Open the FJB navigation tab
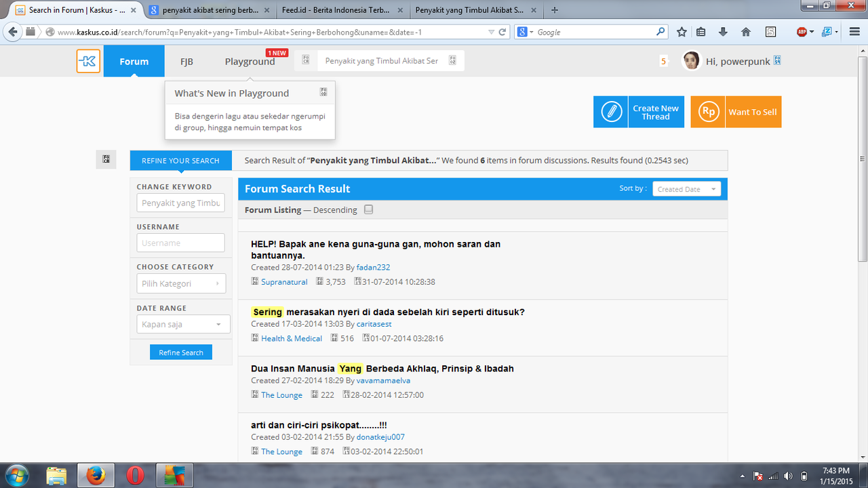Image resolution: width=868 pixels, height=488 pixels. tap(186, 61)
